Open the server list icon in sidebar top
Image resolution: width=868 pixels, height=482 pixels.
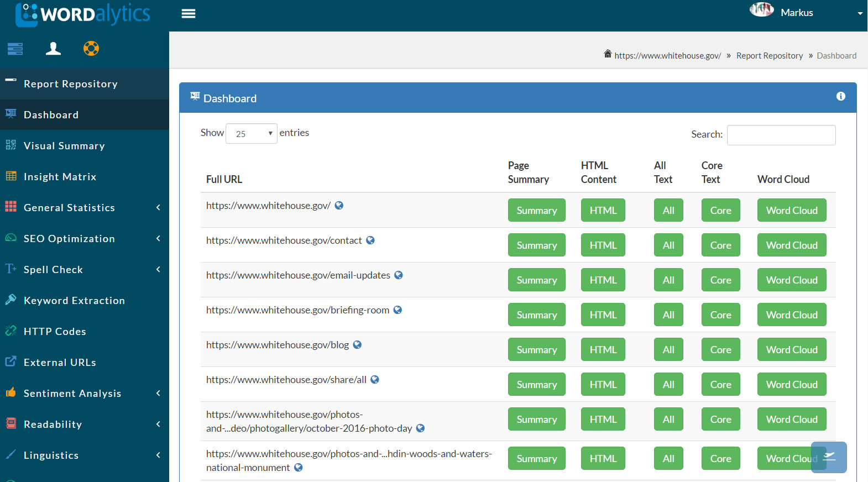(x=15, y=49)
